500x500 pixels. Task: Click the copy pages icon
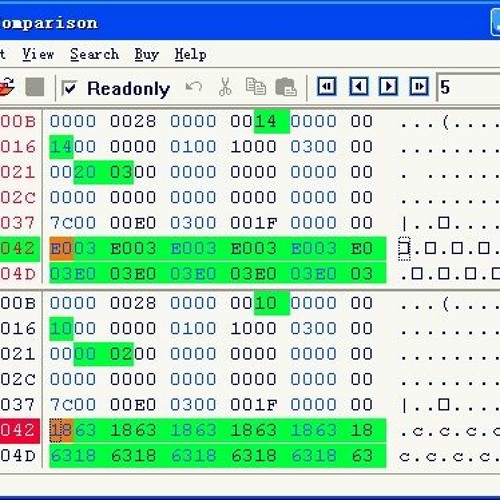(x=256, y=87)
